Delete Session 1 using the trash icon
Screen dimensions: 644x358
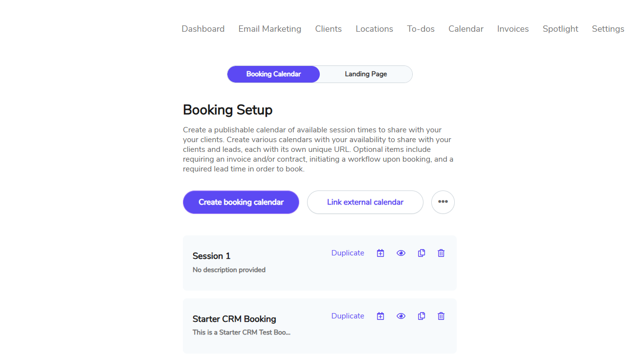pyautogui.click(x=441, y=253)
